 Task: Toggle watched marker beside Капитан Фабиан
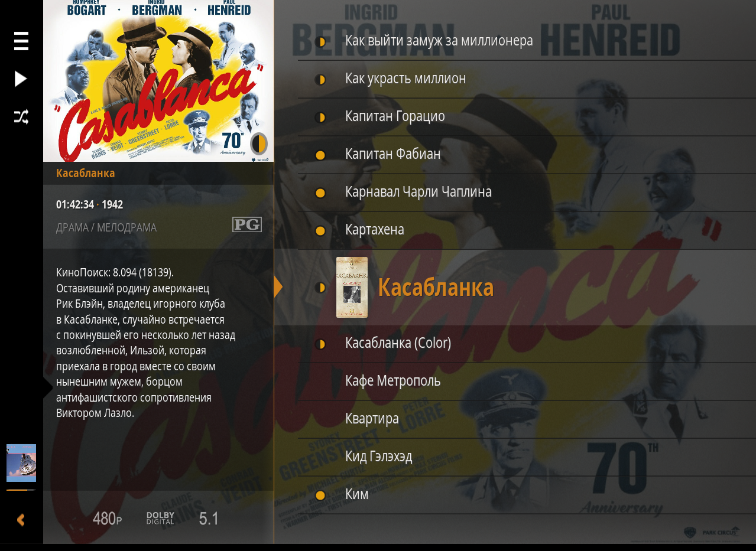point(320,155)
